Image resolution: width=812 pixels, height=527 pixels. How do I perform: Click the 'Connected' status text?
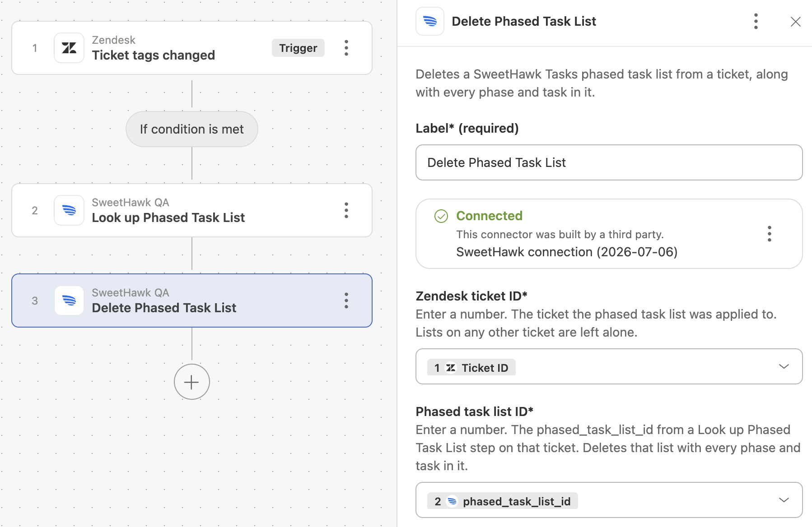point(490,216)
